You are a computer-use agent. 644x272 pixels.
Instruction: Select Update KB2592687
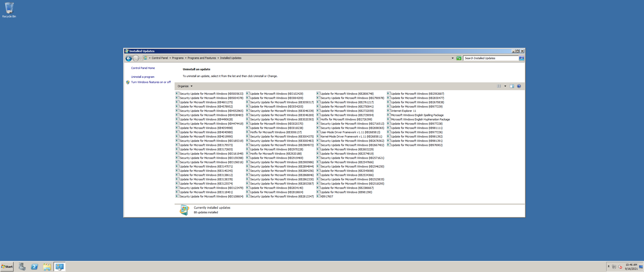[x=416, y=94]
